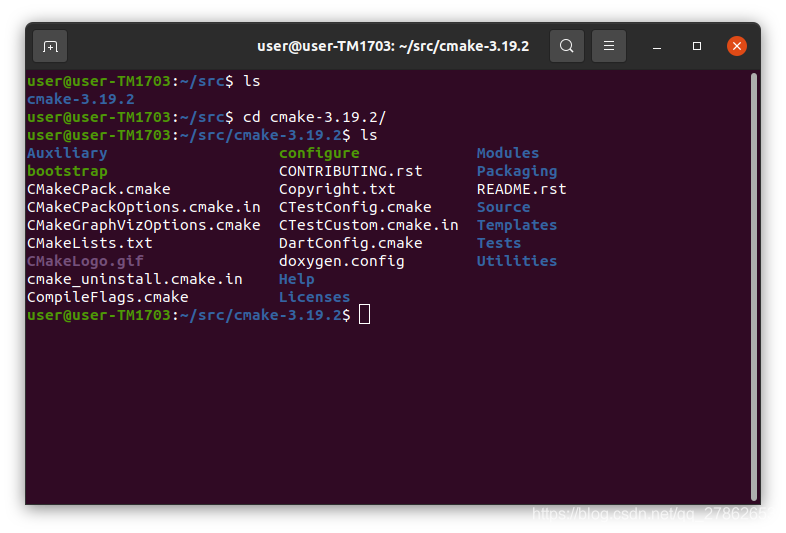The image size is (786, 533).
Task: Click Copyright.txt in the listing
Action: (x=337, y=189)
